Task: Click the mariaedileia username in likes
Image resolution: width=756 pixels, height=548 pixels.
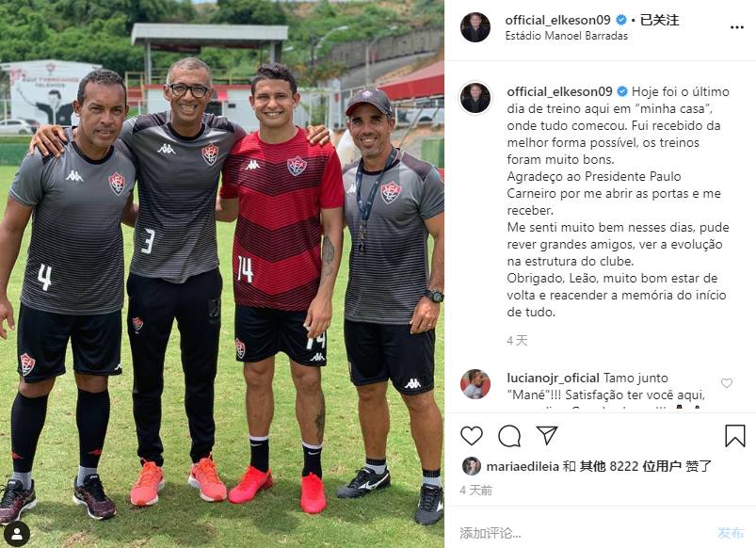Action: pos(523,466)
